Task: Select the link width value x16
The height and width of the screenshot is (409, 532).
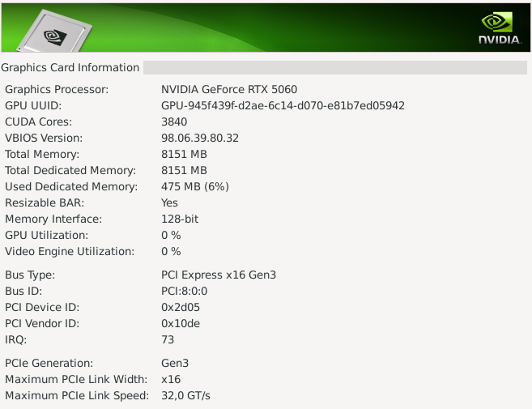Action: 171,380
